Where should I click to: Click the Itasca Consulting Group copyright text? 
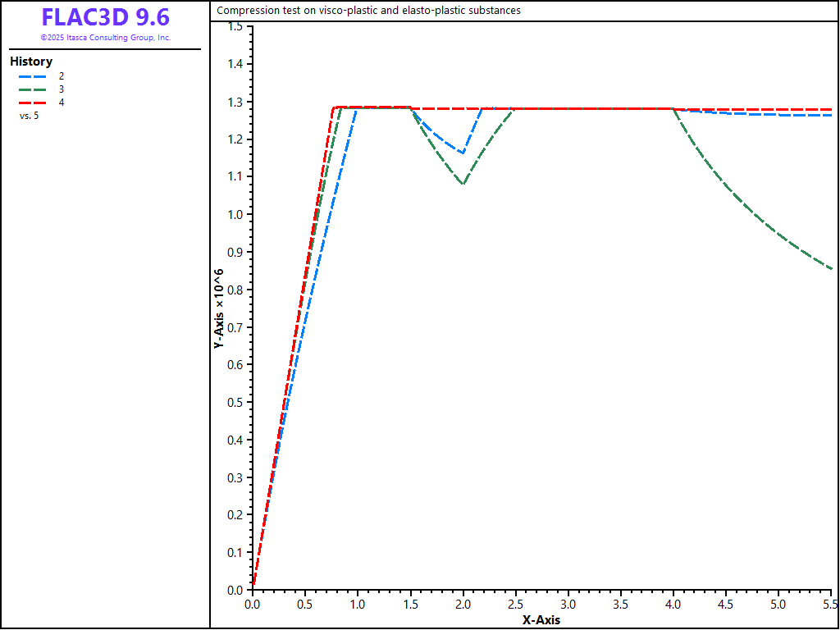pos(105,38)
